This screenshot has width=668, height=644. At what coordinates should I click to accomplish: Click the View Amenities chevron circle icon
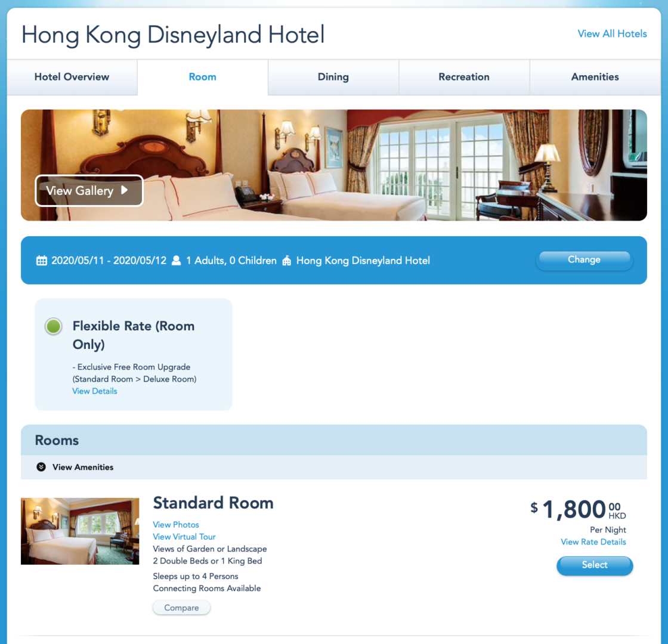41,467
